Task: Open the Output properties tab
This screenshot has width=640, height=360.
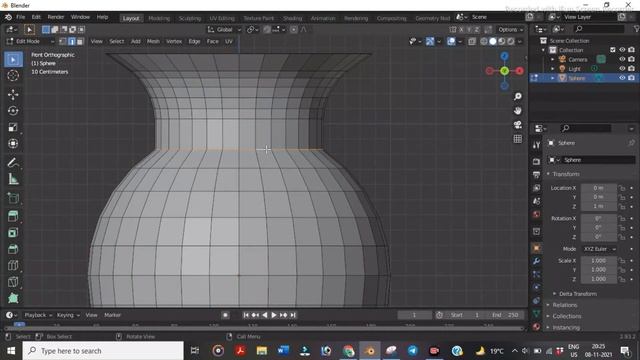Action: pyautogui.click(x=536, y=175)
